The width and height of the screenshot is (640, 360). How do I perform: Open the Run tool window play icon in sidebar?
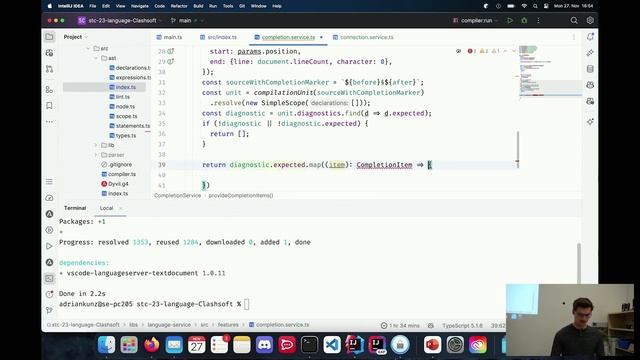pyautogui.click(x=49, y=246)
